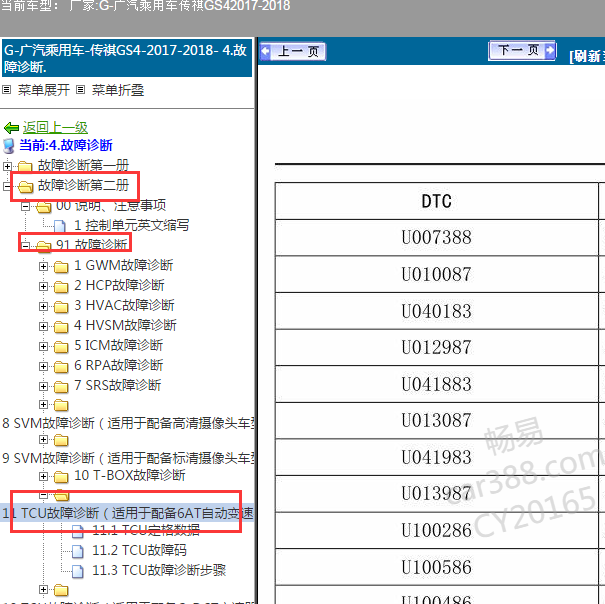
Task: Go to next page with 下一页 button
Action: (522, 51)
